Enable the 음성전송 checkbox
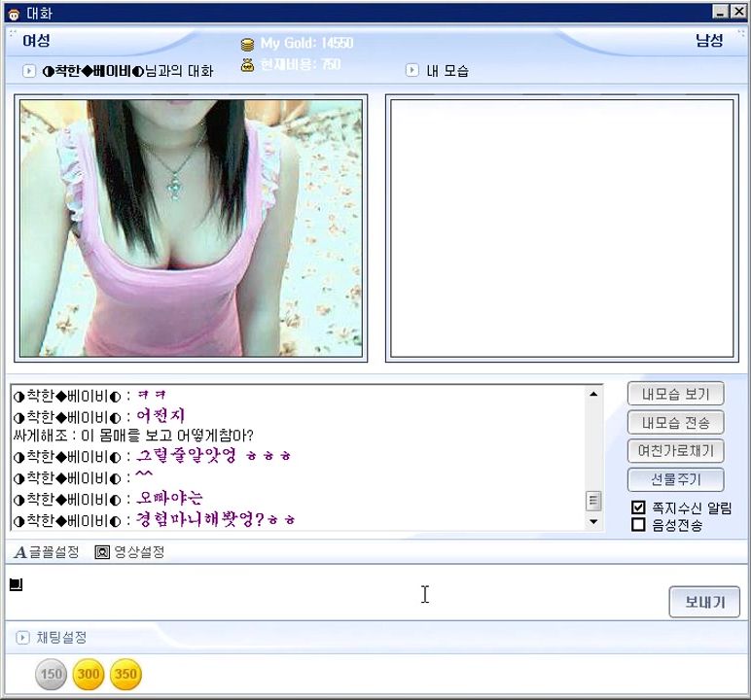751x700 pixels. 638,525
